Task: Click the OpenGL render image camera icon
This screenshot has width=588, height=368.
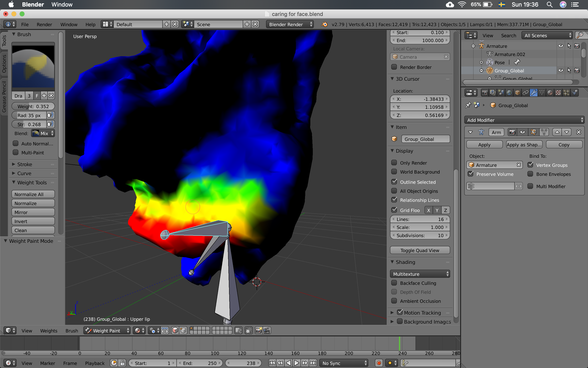Action: 259,330
